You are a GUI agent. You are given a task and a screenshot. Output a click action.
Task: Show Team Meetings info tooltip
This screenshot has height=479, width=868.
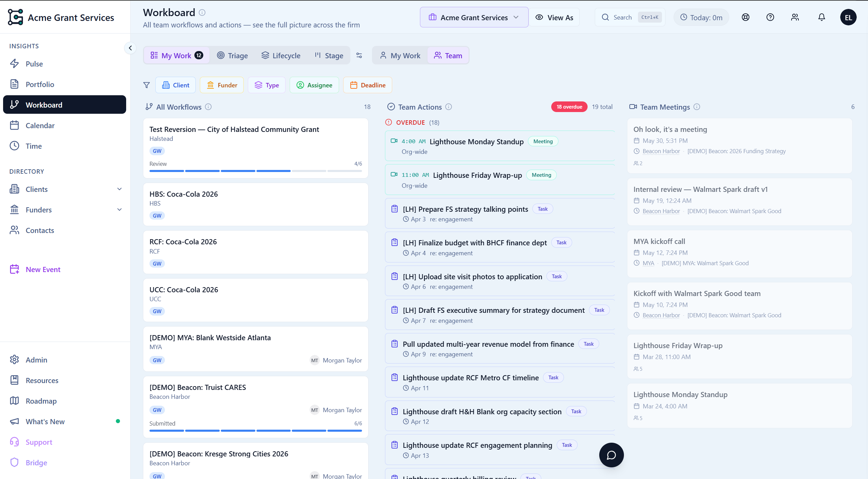click(697, 107)
